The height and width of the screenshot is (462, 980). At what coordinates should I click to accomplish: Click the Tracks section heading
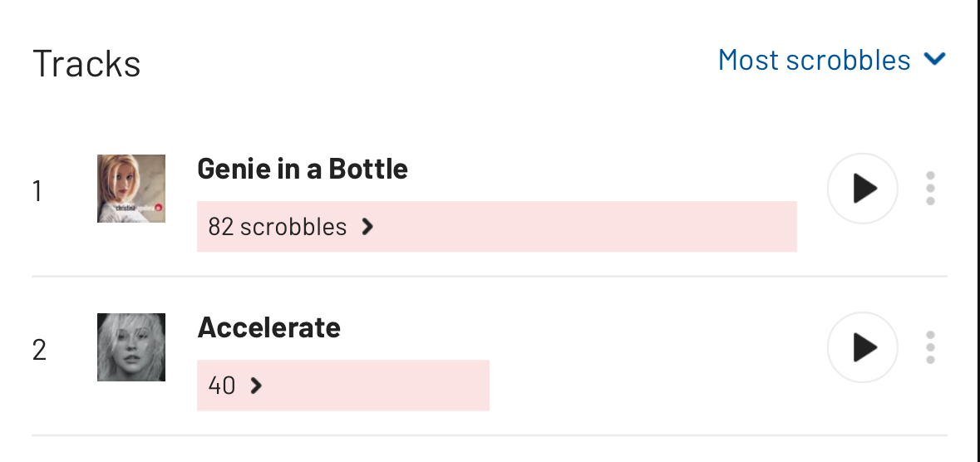87,64
